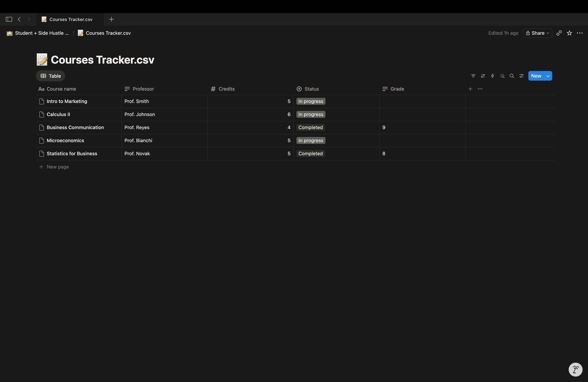Open column options three-dot icon
This screenshot has width=588, height=382.
click(x=480, y=89)
